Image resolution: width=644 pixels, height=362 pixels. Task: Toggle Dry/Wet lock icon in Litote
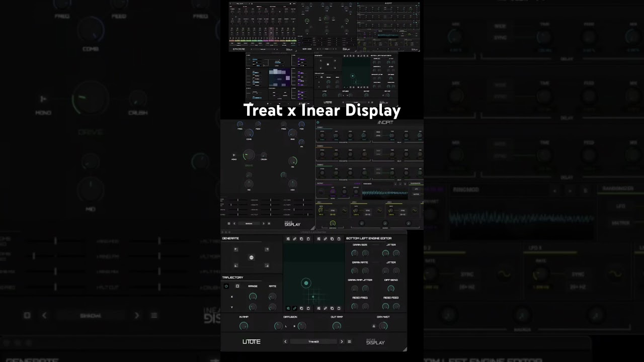coord(374,326)
